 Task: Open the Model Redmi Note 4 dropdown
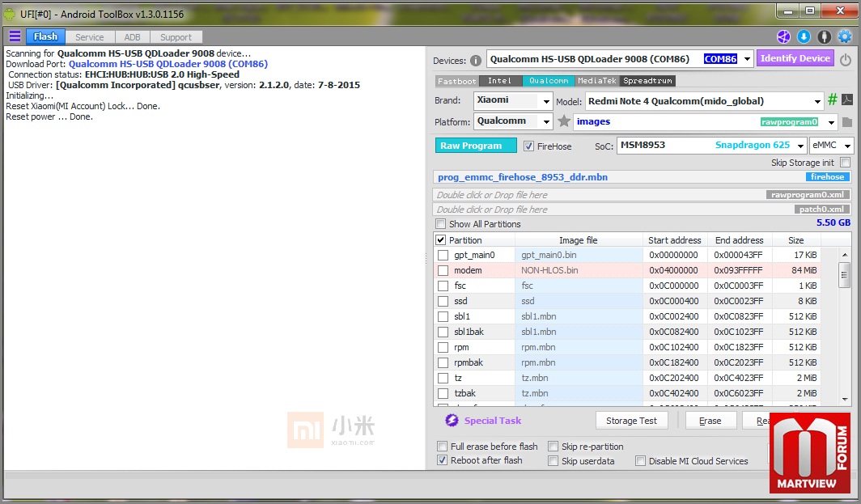[817, 102]
